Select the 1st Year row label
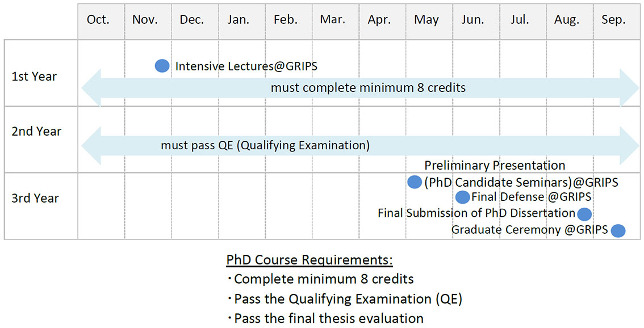644x328 pixels. [34, 77]
